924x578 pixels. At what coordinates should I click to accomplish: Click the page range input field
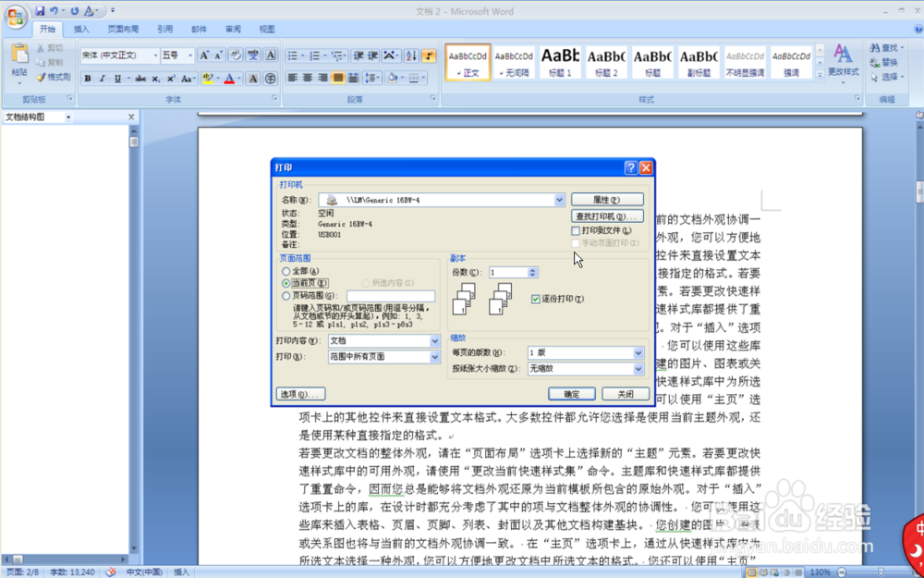393,295
